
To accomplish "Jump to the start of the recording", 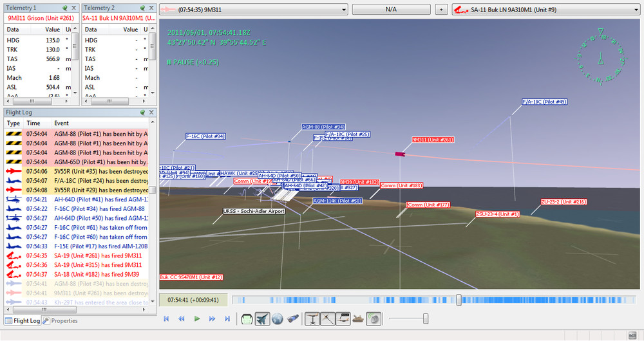I will point(166,319).
